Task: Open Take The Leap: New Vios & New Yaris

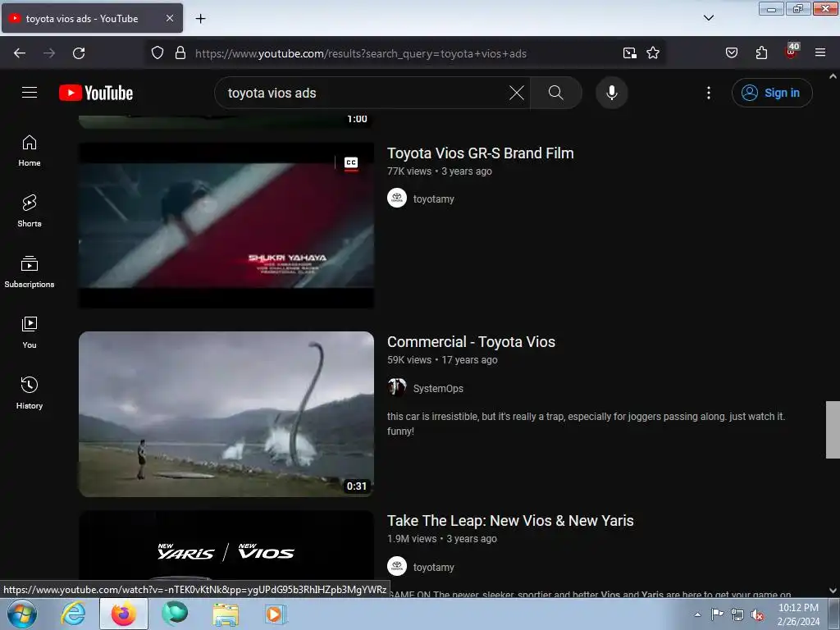Action: click(510, 521)
